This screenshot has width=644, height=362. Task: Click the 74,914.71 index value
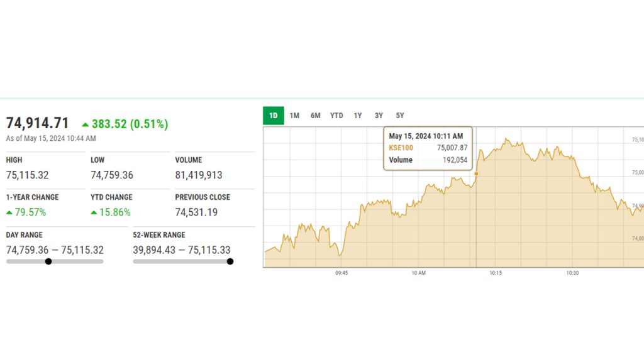coord(38,123)
